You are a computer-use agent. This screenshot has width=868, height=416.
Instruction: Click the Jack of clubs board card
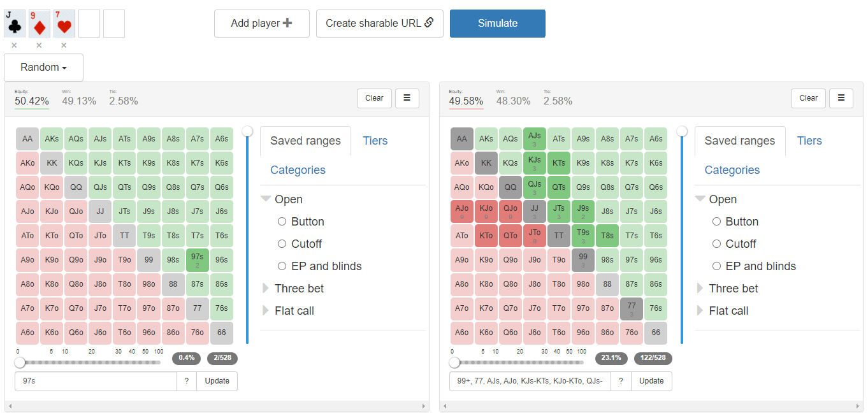pyautogui.click(x=15, y=24)
